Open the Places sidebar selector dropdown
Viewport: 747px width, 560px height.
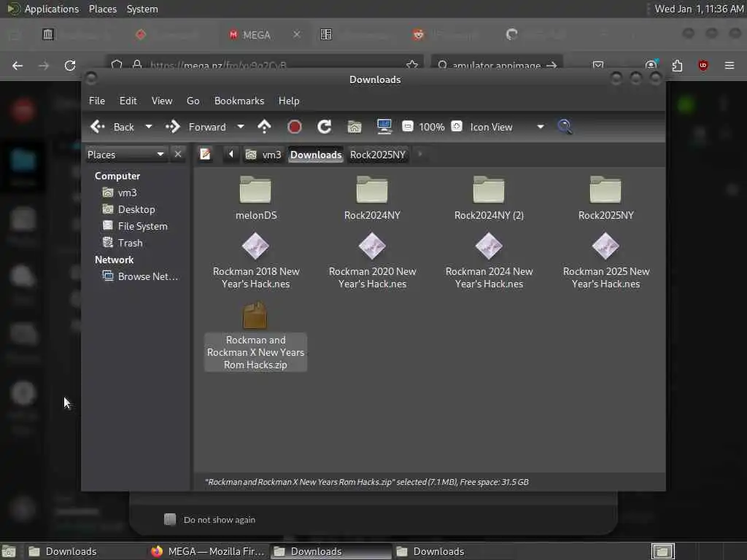point(126,155)
